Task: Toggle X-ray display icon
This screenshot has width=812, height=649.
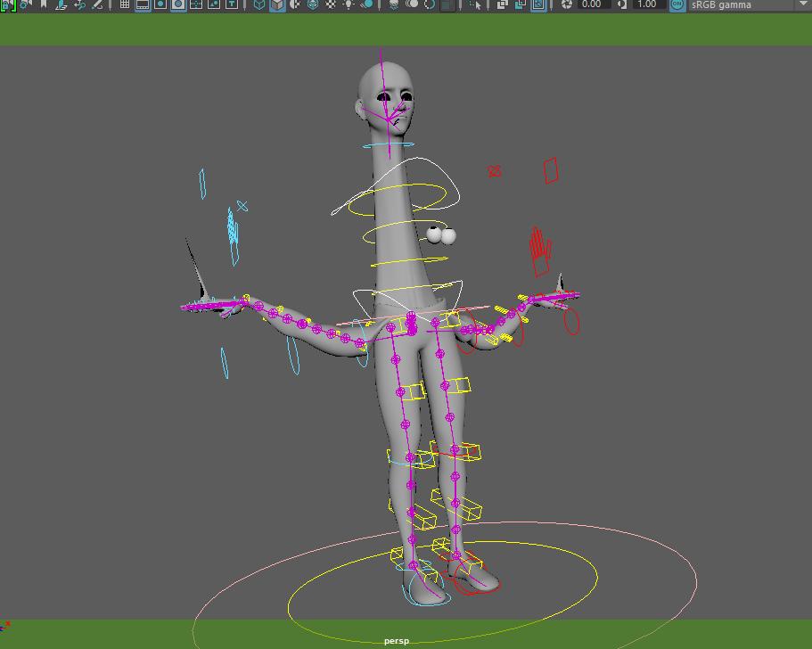Action: tap(503, 4)
